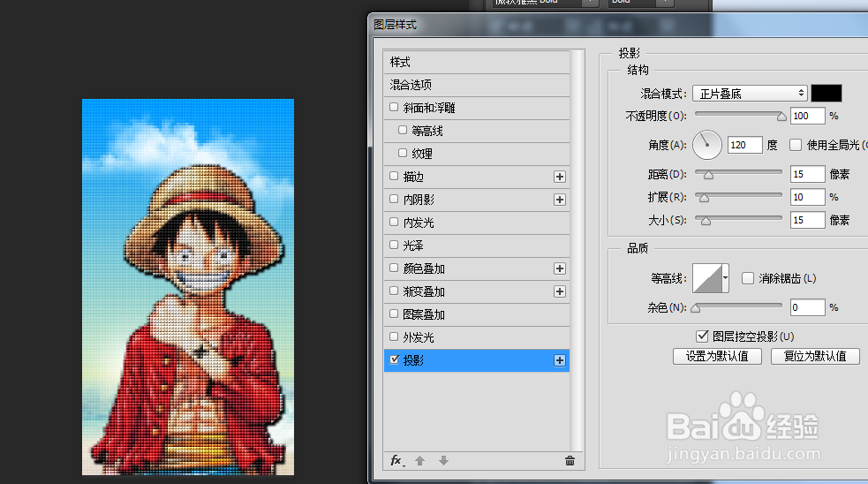Click the 扩展 slider handle
The height and width of the screenshot is (484, 868).
coord(704,198)
